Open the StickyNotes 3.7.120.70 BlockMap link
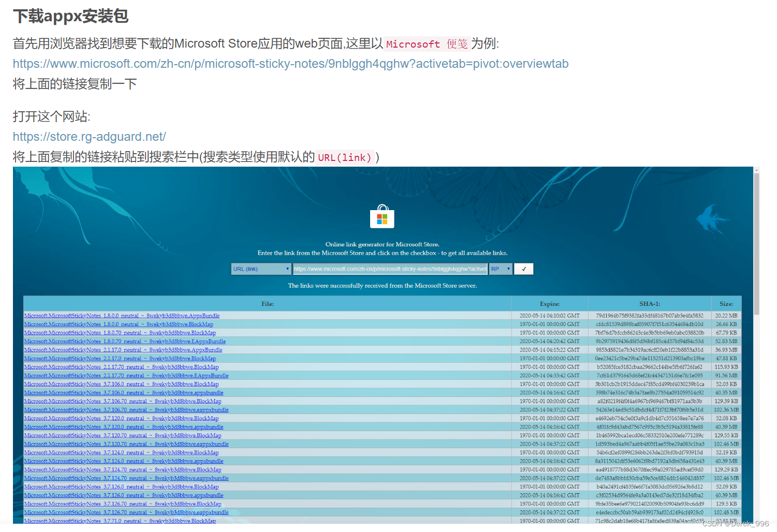Viewport: 777px width, 532px height. (x=123, y=435)
